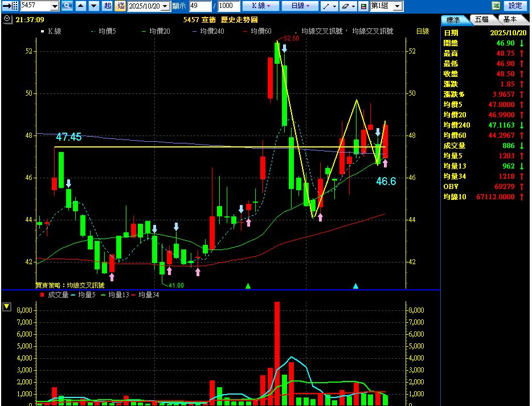Switch to the 基本 tab

pyautogui.click(x=510, y=19)
